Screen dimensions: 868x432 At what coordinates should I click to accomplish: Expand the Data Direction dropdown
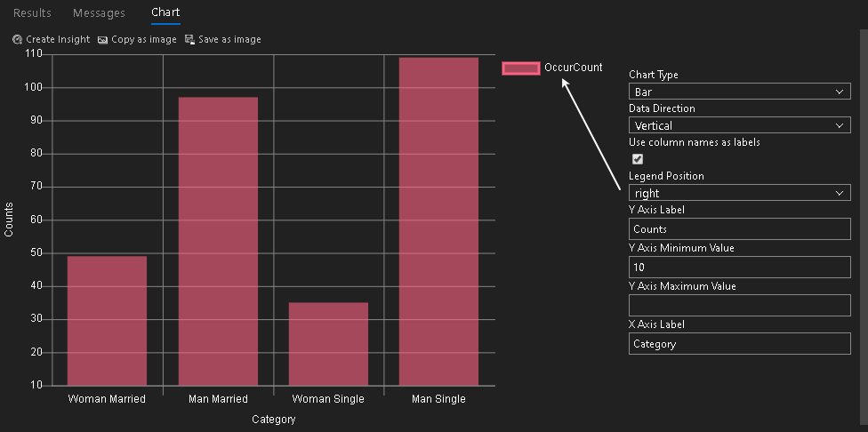tap(739, 125)
